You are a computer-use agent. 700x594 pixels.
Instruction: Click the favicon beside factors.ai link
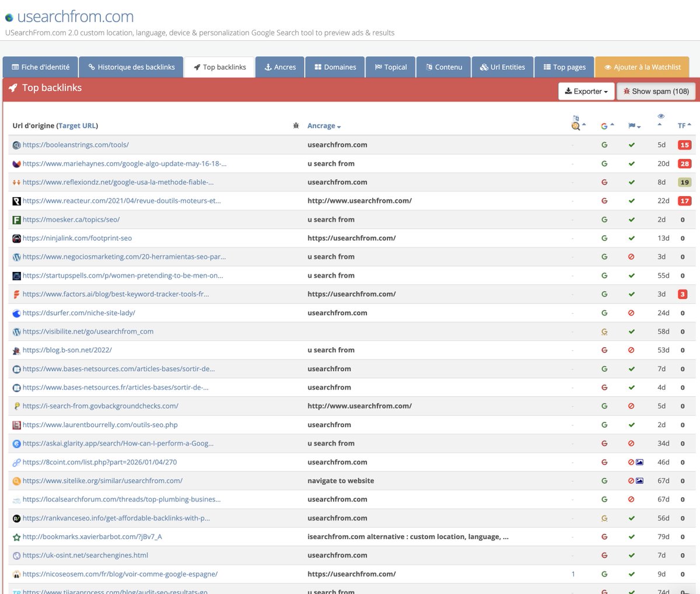coord(16,294)
